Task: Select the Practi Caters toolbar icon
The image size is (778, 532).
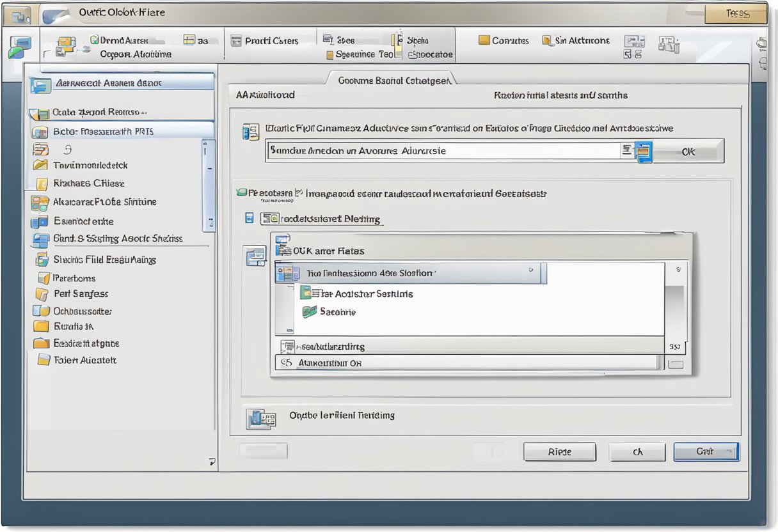Action: (237, 40)
